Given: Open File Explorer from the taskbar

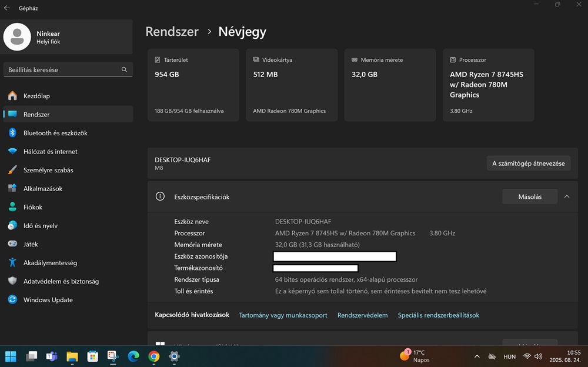Looking at the screenshot, I should point(72,356).
